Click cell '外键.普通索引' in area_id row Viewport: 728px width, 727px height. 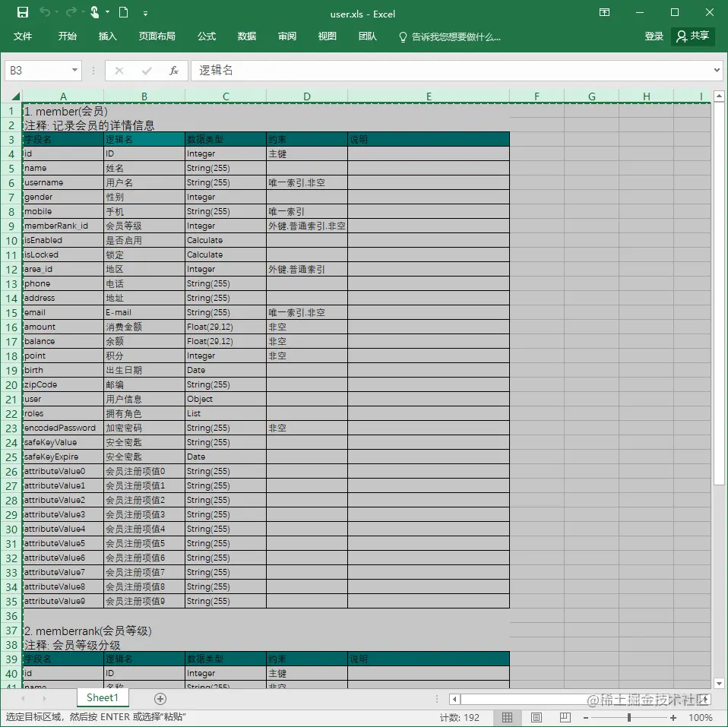[307, 269]
